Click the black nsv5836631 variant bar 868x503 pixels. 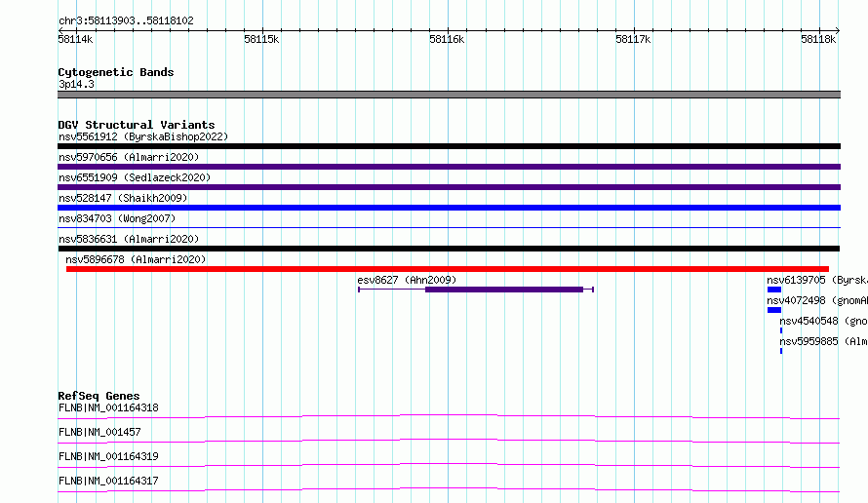(449, 249)
